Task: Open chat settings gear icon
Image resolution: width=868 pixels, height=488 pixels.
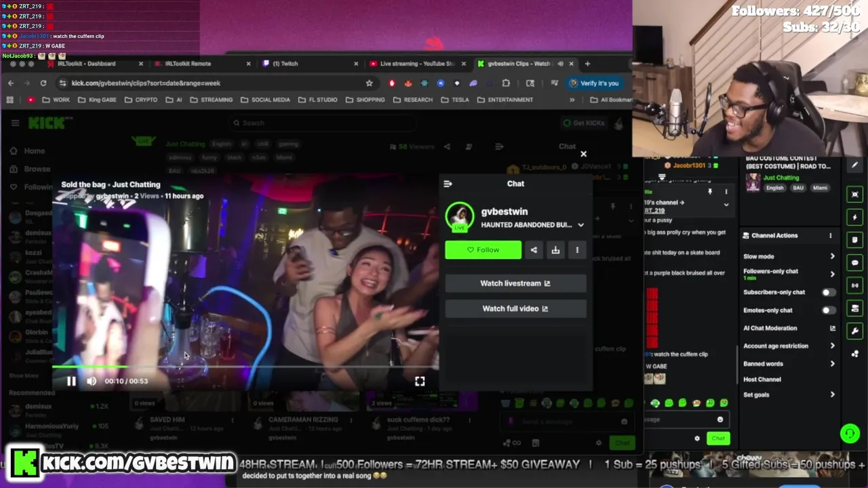Action: pos(697,439)
